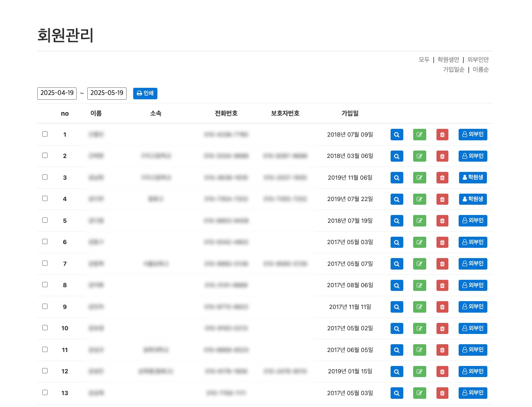Select the checkbox for member number 6
The image size is (532, 407).
[x=45, y=242]
